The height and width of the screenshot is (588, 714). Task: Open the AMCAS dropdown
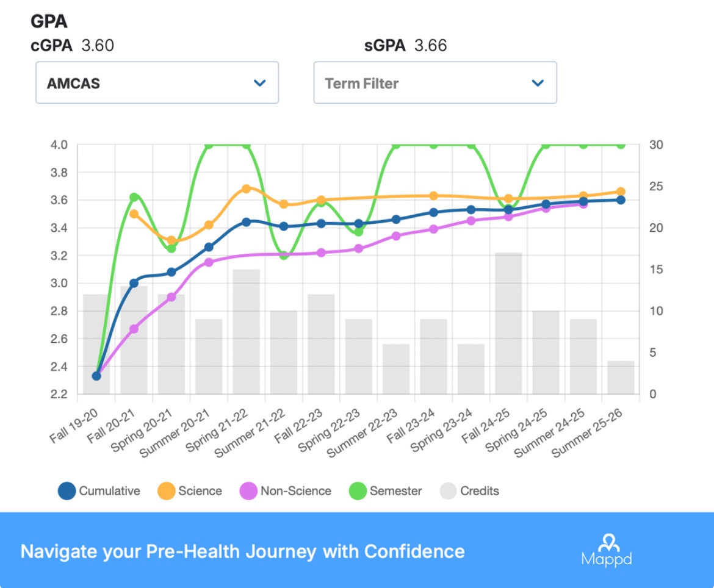point(157,83)
